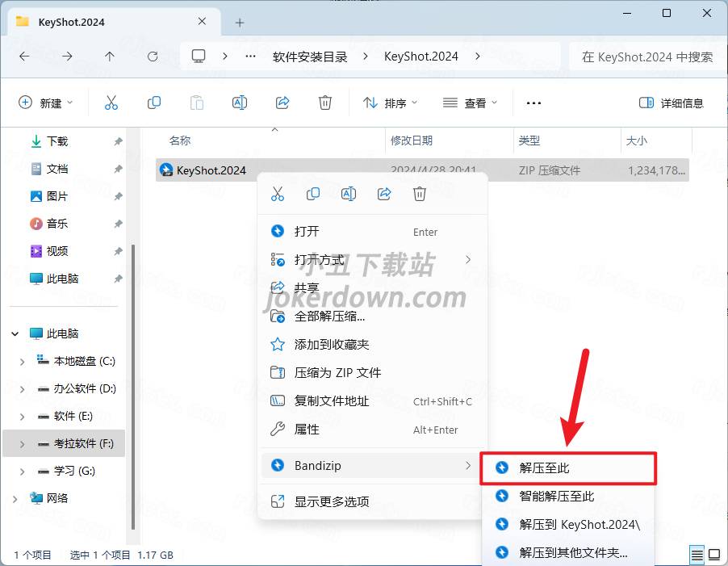Click the Cut icon in the context menu
The height and width of the screenshot is (566, 728).
[278, 194]
